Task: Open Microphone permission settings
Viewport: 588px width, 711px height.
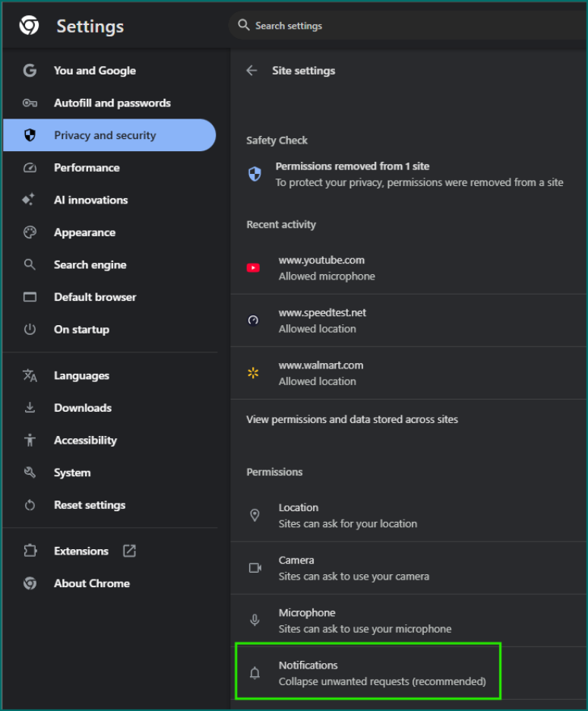Action: point(365,621)
